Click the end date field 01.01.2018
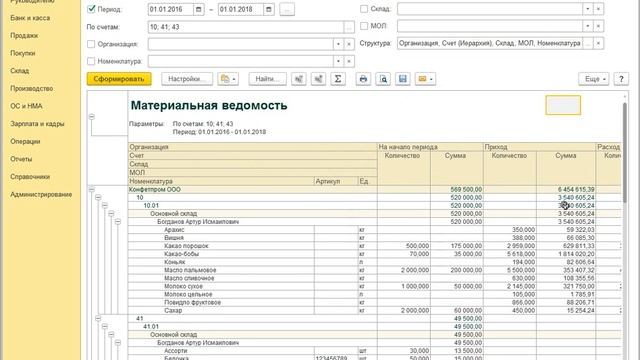 [241, 9]
